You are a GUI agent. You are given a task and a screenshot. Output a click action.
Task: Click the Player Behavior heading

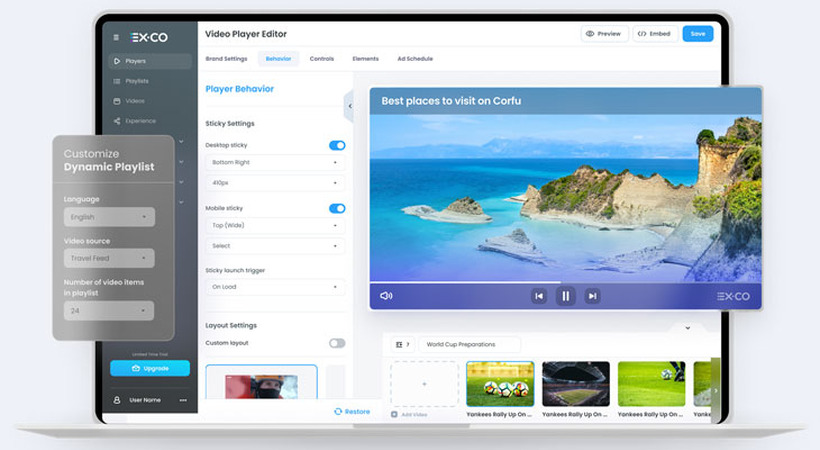coord(240,89)
